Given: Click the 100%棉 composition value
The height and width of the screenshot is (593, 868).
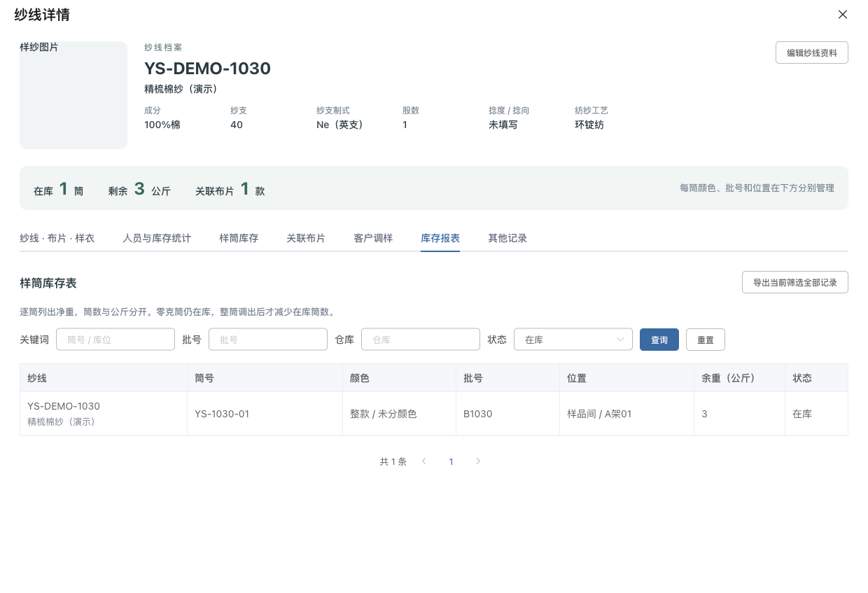Looking at the screenshot, I should 162,125.
